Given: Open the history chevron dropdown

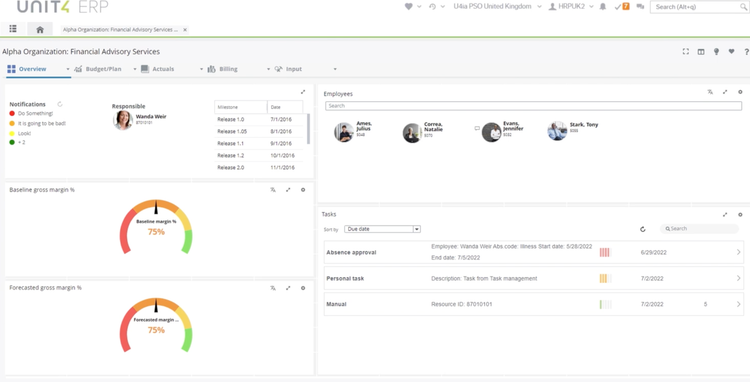Looking at the screenshot, I should coord(443,7).
